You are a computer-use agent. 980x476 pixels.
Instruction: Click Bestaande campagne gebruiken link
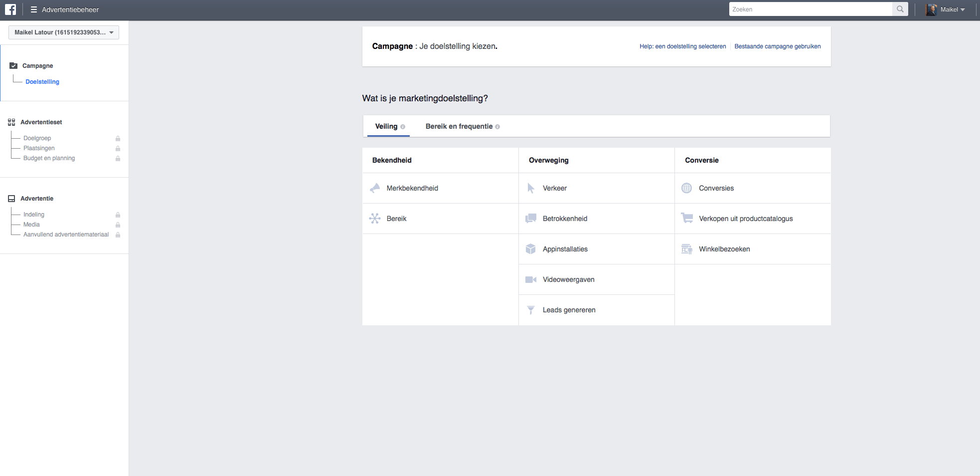(x=778, y=46)
